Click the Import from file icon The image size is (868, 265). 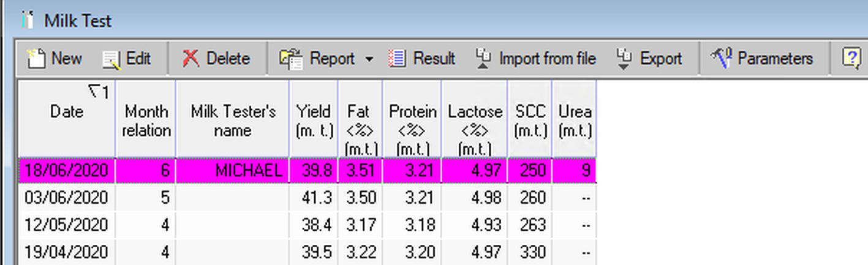click(x=483, y=59)
